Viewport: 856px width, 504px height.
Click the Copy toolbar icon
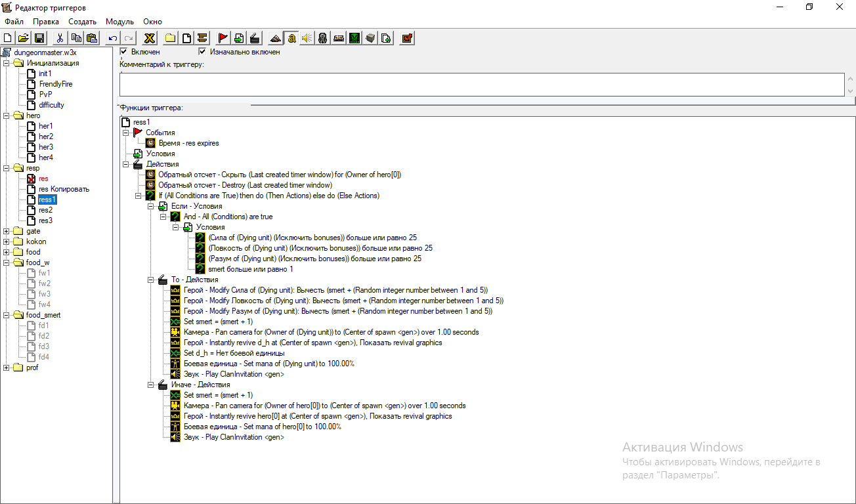click(x=76, y=38)
